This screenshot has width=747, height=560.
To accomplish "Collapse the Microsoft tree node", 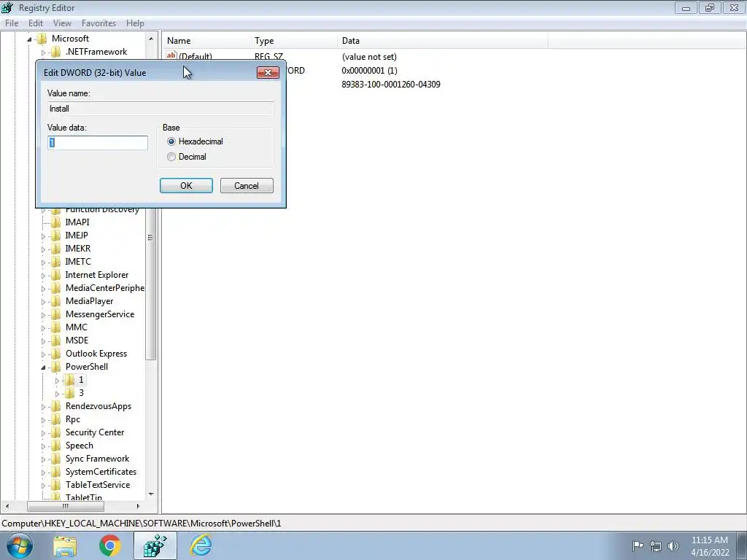I will [x=29, y=39].
